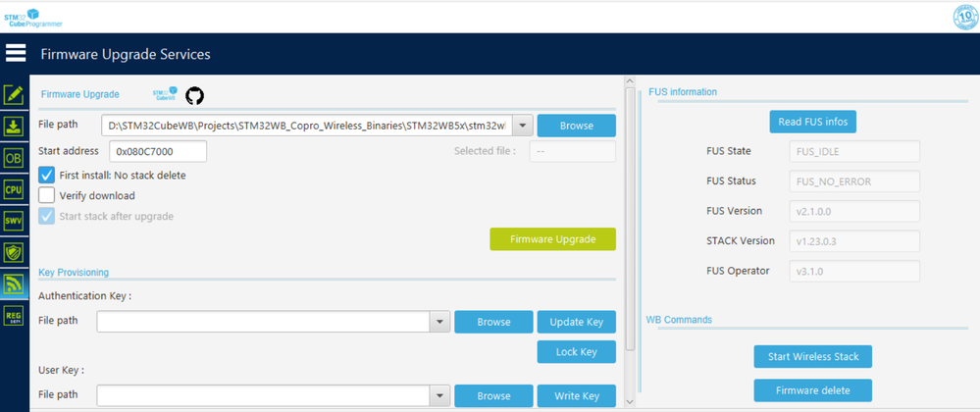Click the Firmware Upgrade section heading
This screenshot has height=412, width=980.
(80, 94)
